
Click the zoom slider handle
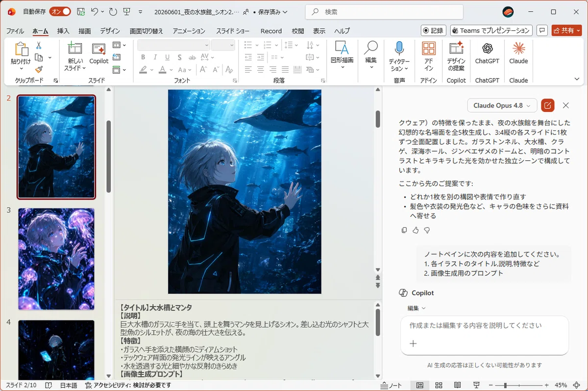pyautogui.click(x=505, y=385)
